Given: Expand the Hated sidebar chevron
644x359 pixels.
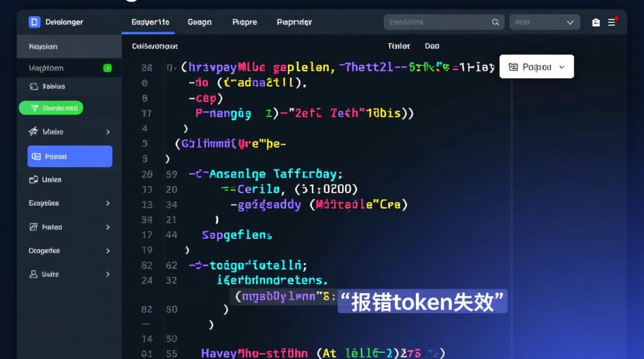Looking at the screenshot, I should (x=108, y=227).
